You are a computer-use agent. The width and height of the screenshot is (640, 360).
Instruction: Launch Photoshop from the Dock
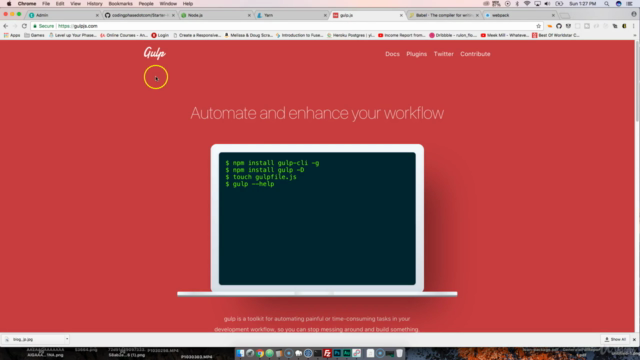337,353
